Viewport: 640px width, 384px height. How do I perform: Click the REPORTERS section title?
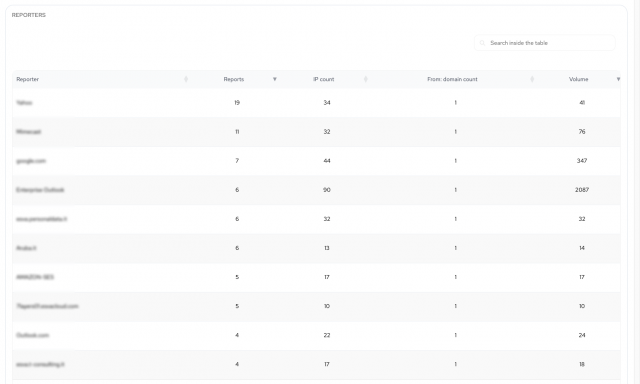[29, 15]
